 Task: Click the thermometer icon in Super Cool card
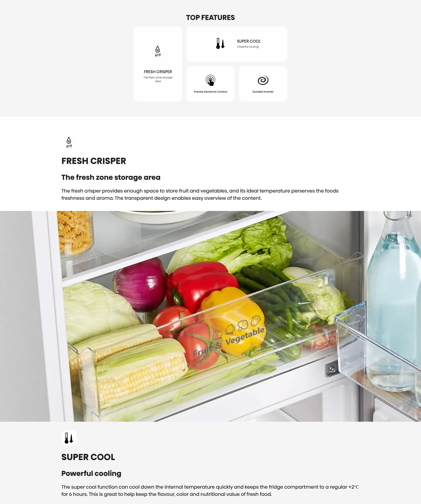click(x=220, y=43)
